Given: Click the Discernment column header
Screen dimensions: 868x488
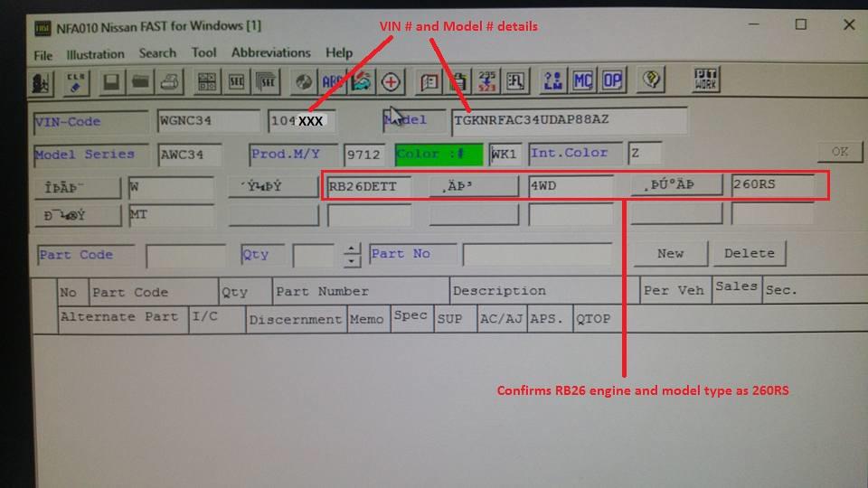Looking at the screenshot, I should (297, 319).
